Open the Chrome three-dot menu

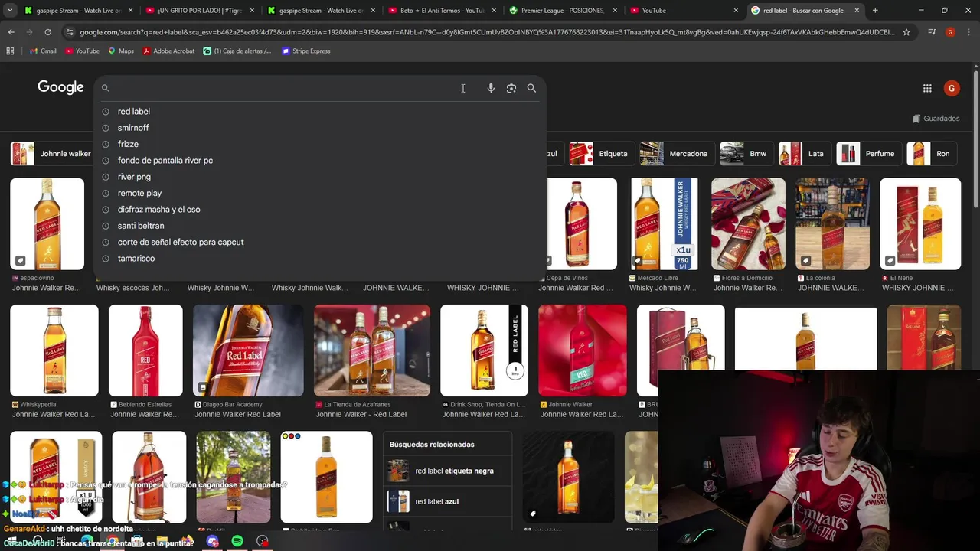969,32
